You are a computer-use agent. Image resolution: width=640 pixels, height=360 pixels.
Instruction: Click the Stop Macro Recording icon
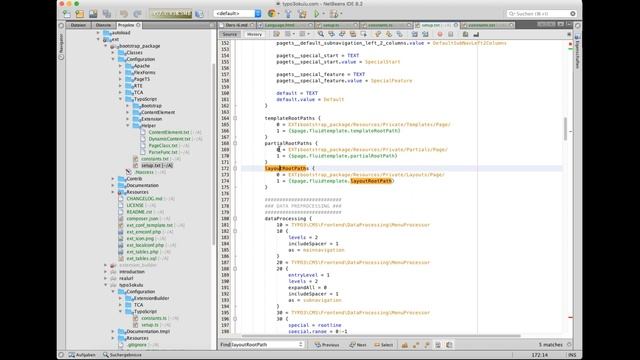point(451,34)
